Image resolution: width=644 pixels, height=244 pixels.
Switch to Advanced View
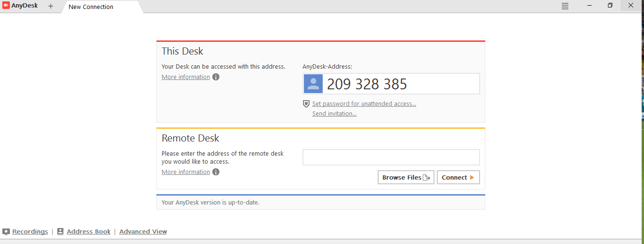click(x=143, y=232)
